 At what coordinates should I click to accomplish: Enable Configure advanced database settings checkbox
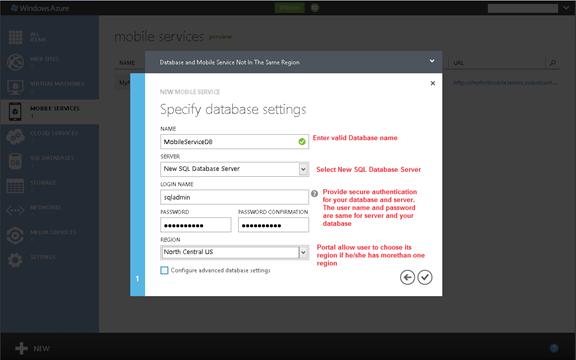coord(164,270)
